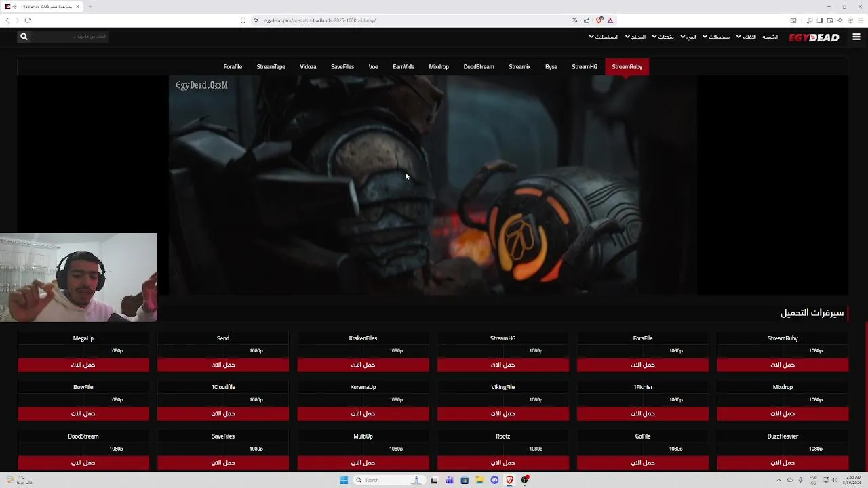Switch to the Mixdrop server tab

tap(439, 67)
